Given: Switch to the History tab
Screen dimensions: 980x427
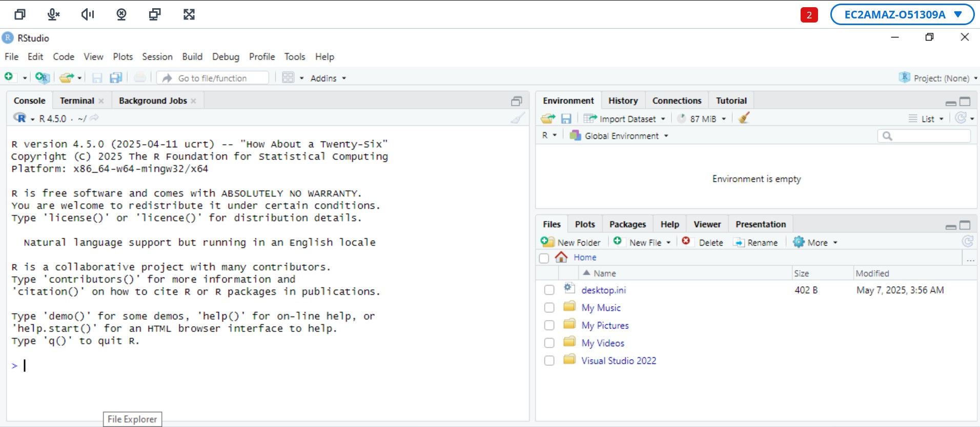Looking at the screenshot, I should pyautogui.click(x=623, y=101).
